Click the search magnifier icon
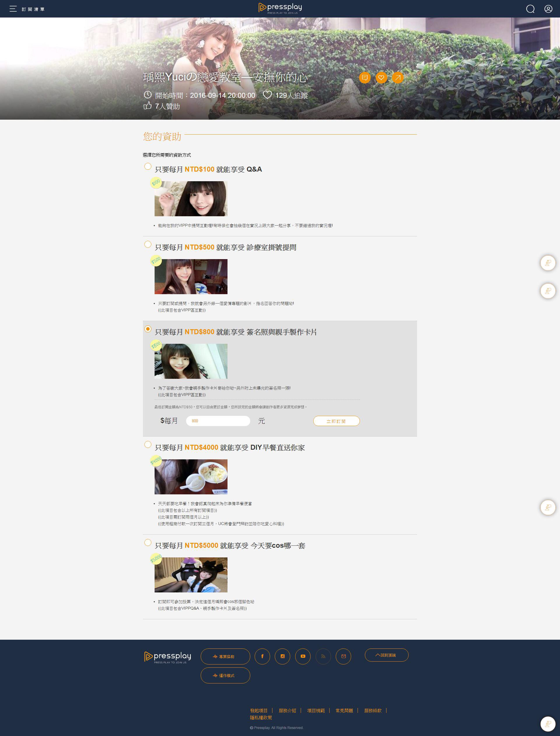Screen dimensions: 560x736 (530, 9)
